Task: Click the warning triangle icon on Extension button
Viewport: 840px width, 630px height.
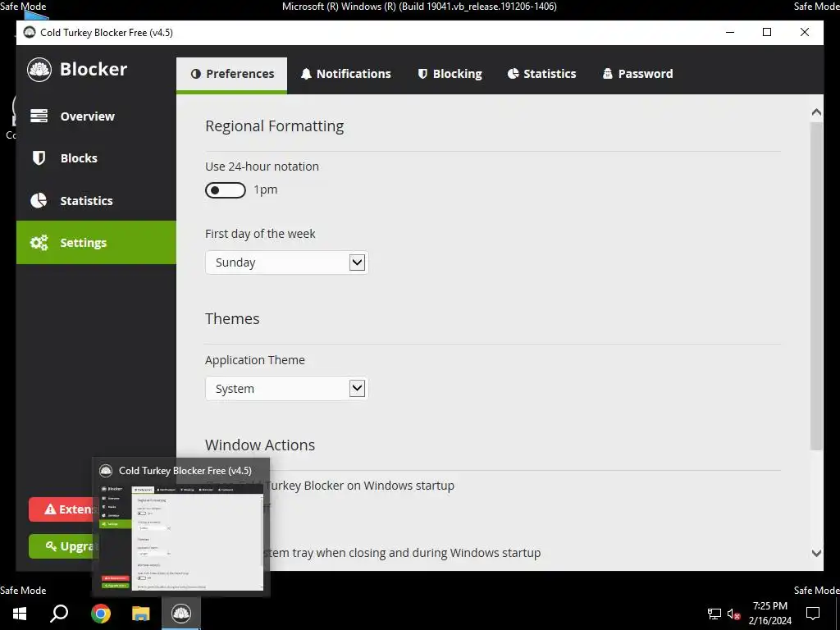Action: (50, 509)
